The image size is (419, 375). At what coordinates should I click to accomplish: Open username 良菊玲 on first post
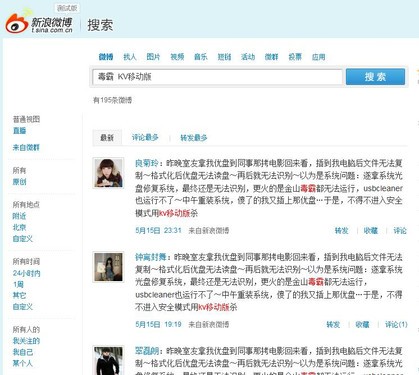(147, 163)
